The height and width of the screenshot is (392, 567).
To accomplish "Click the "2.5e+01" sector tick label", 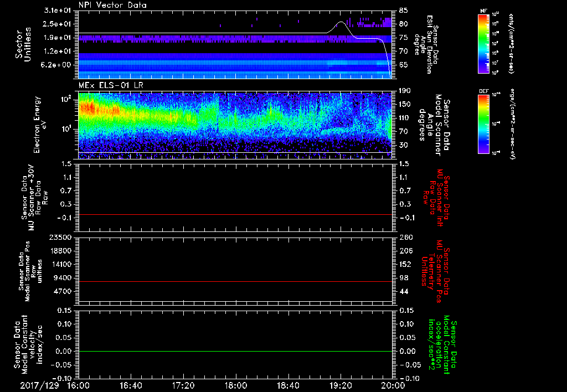I will click(x=58, y=24).
